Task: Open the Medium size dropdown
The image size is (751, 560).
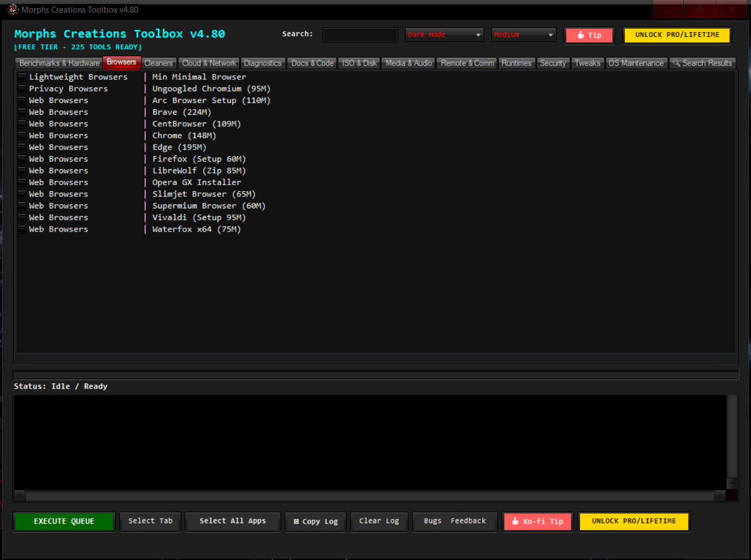Action: click(x=523, y=35)
